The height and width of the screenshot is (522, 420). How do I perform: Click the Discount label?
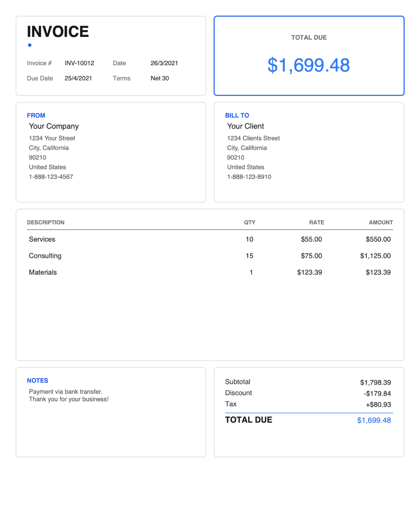[x=239, y=393]
